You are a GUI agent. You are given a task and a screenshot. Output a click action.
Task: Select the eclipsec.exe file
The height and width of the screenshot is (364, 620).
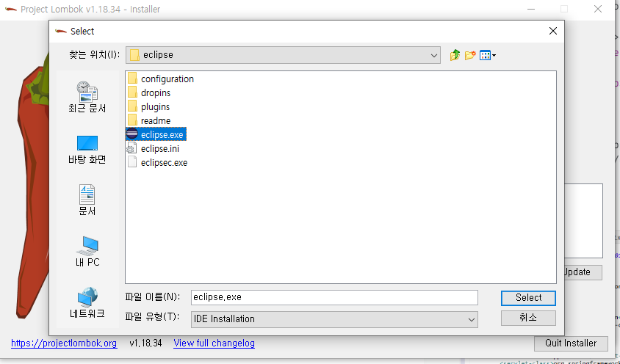[157, 162]
